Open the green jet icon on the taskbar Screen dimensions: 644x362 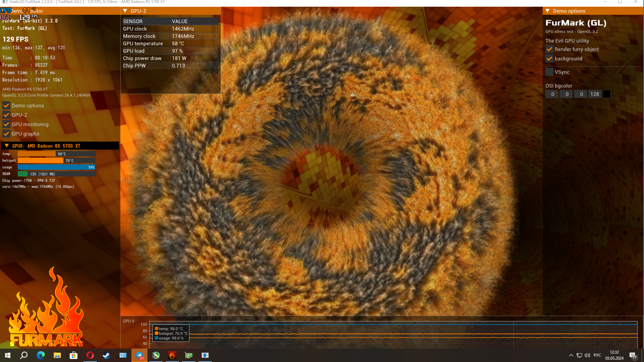156,355
